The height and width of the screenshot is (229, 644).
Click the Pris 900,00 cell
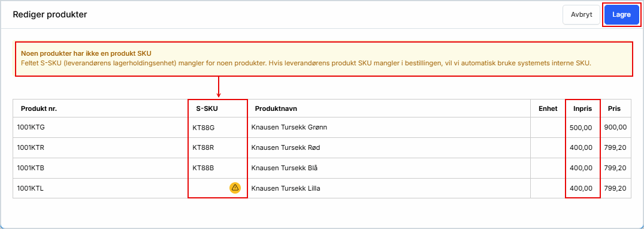615,127
